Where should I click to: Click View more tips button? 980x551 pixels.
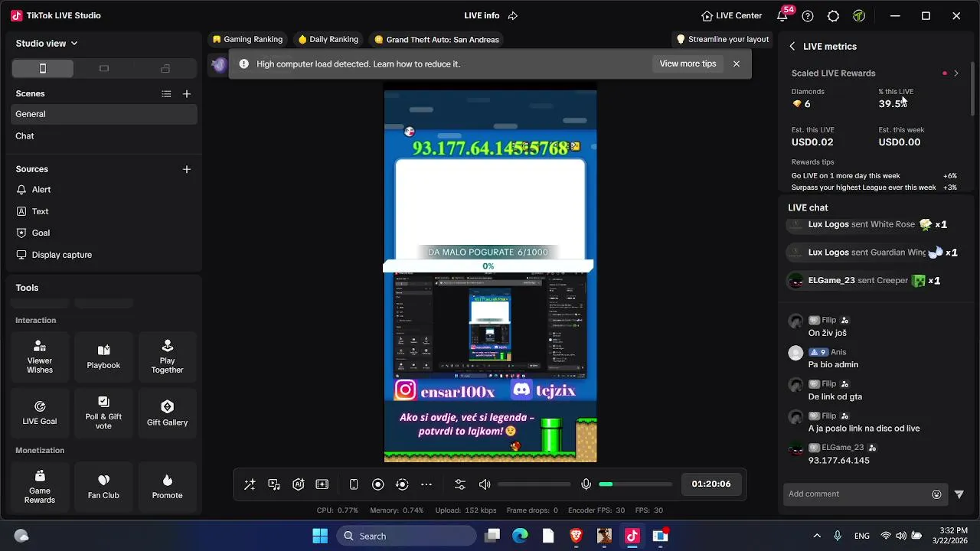click(x=688, y=64)
